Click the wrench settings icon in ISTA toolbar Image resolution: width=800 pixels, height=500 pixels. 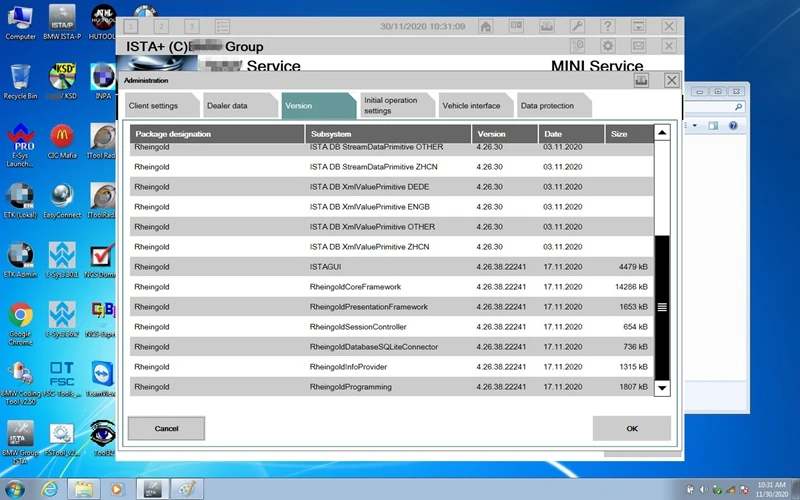point(577,27)
